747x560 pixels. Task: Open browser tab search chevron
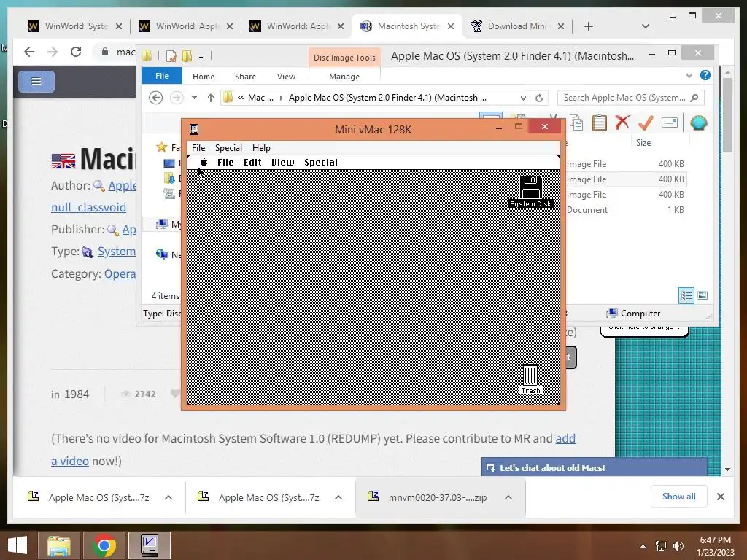646,26
